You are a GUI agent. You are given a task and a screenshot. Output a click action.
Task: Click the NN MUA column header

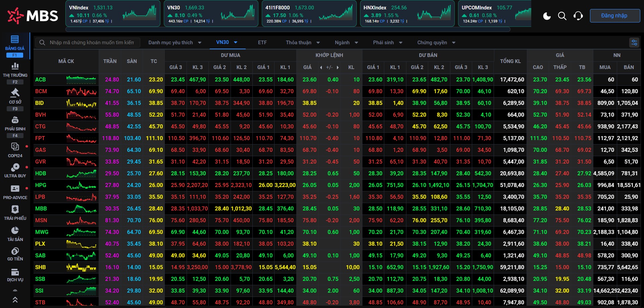(605, 67)
